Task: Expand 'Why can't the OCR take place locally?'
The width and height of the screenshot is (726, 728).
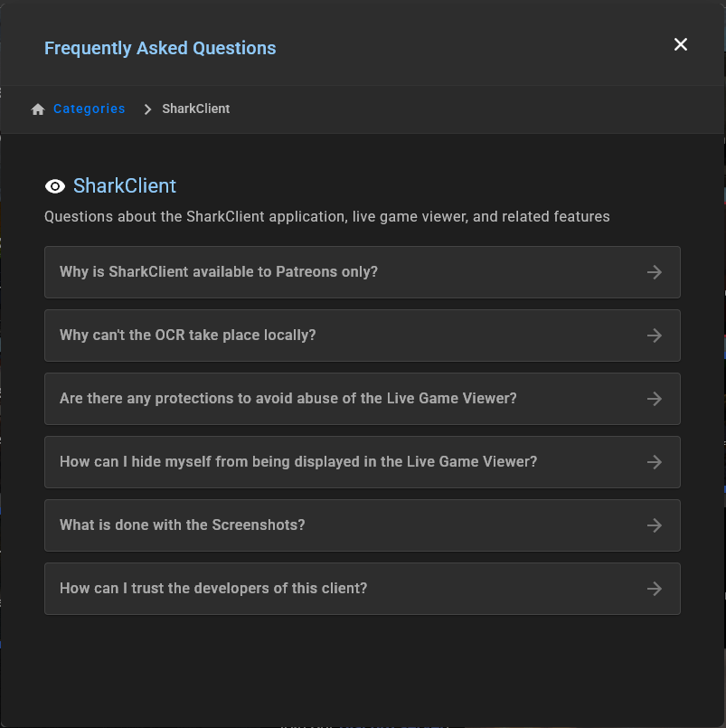Action: coord(188,336)
